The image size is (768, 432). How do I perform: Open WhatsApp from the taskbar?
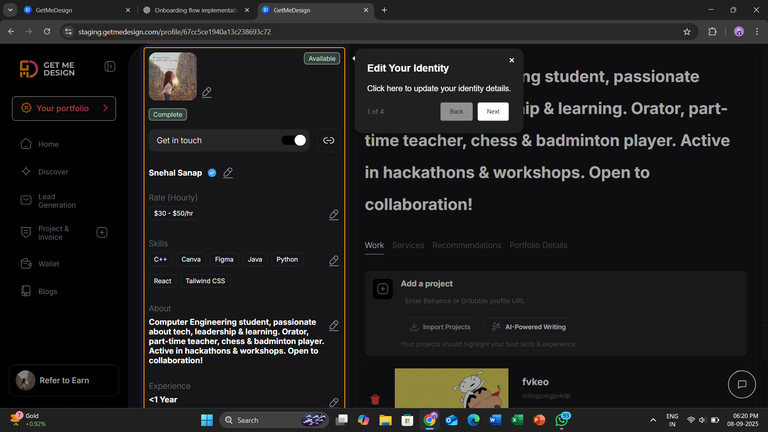(562, 420)
